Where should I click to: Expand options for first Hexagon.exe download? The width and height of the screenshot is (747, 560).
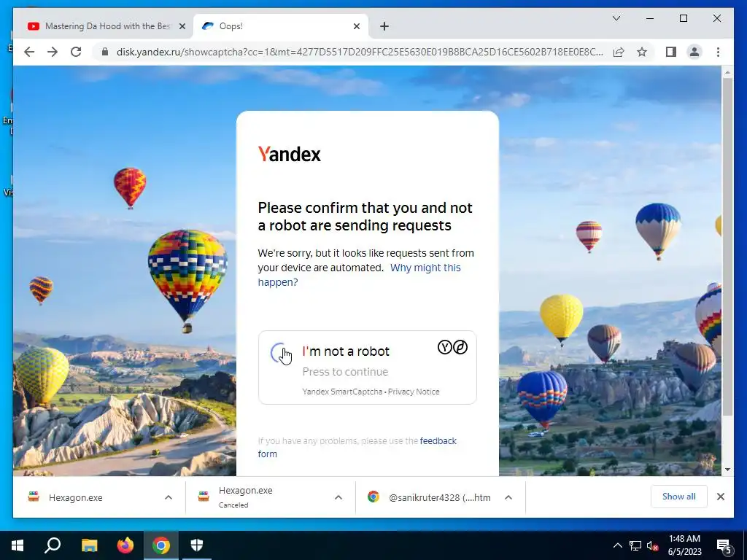[169, 497]
